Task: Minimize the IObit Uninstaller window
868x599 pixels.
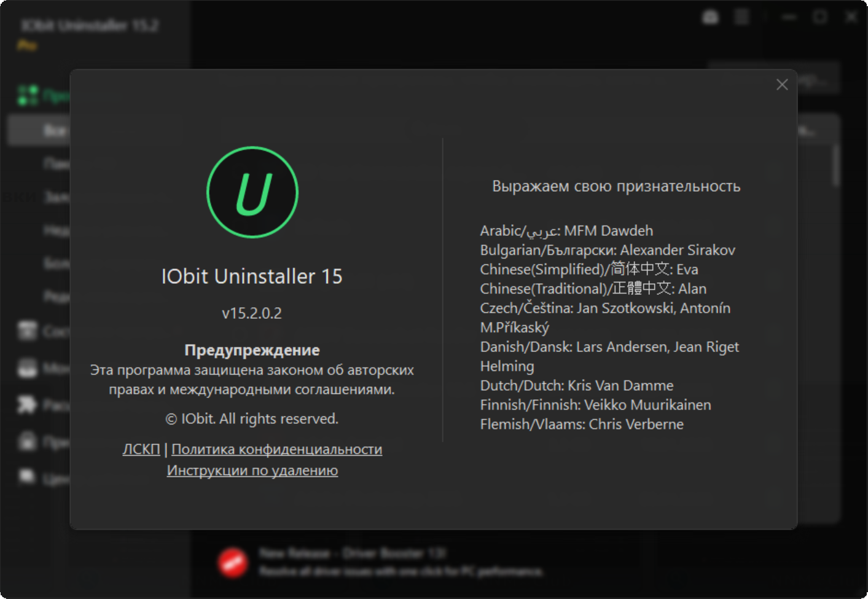Action: (x=789, y=17)
